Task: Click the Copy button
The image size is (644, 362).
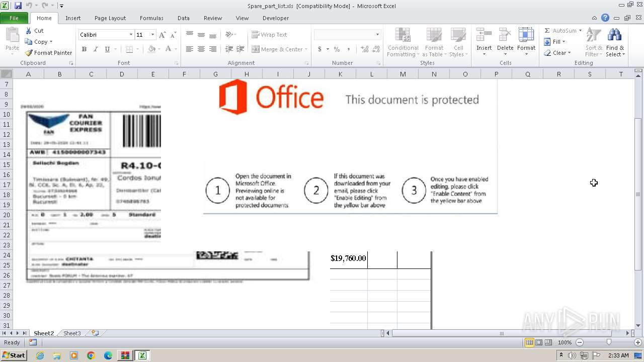Action: pyautogui.click(x=39, y=42)
